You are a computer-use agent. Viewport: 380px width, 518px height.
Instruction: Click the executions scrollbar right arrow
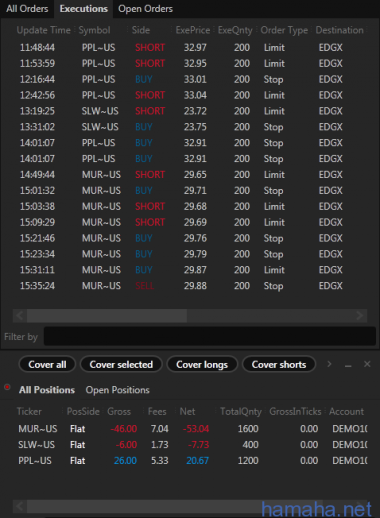coord(360,315)
